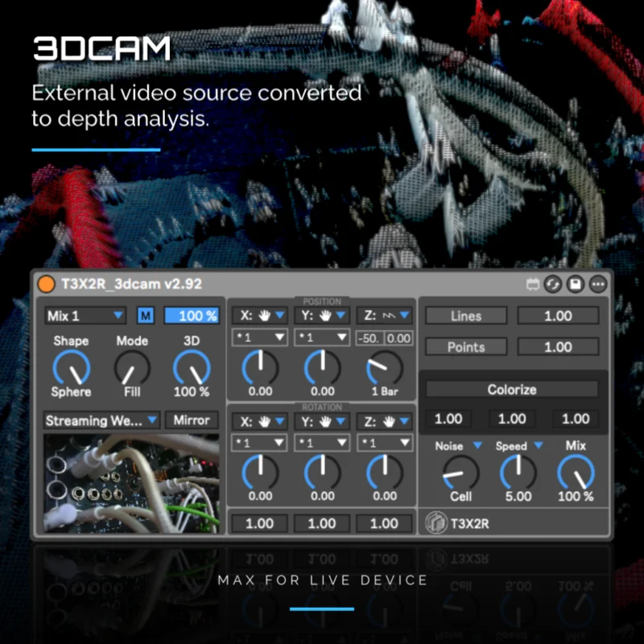This screenshot has width=644, height=644.
Task: Open the Position Z blue arrow dropdown
Action: tap(404, 316)
